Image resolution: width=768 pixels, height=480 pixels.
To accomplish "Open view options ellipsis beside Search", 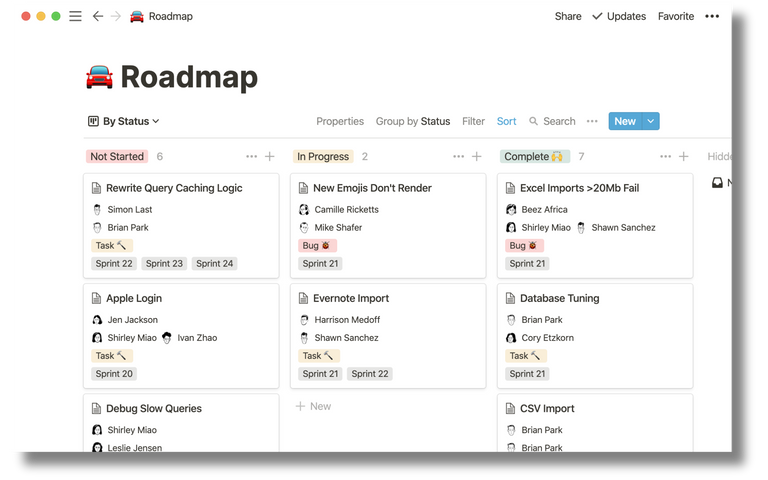I will coord(592,121).
